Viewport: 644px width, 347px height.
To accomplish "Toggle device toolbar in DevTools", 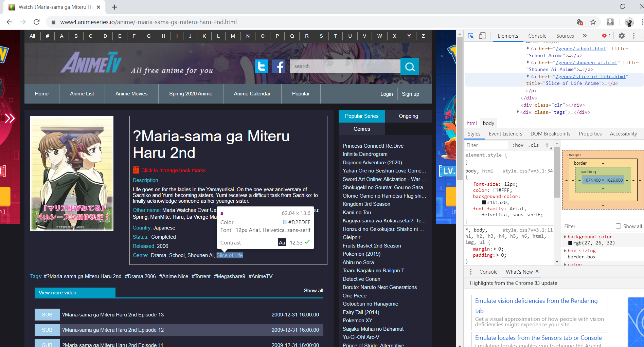I will (482, 36).
